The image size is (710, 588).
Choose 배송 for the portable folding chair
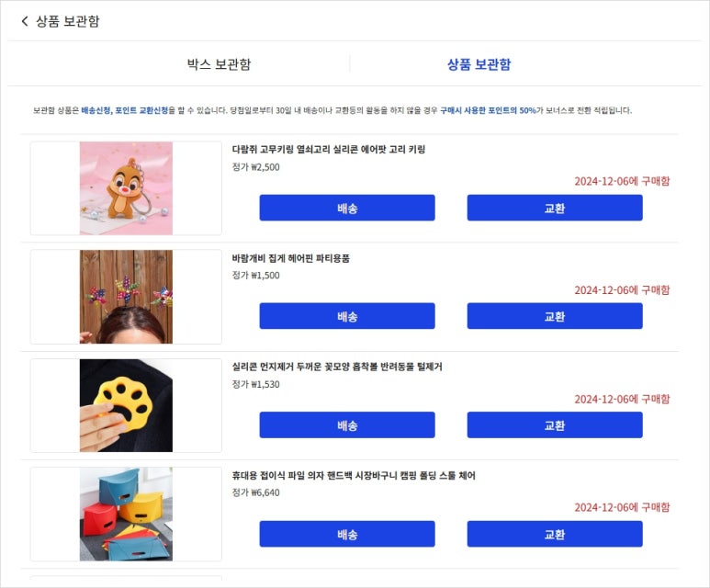tap(346, 534)
